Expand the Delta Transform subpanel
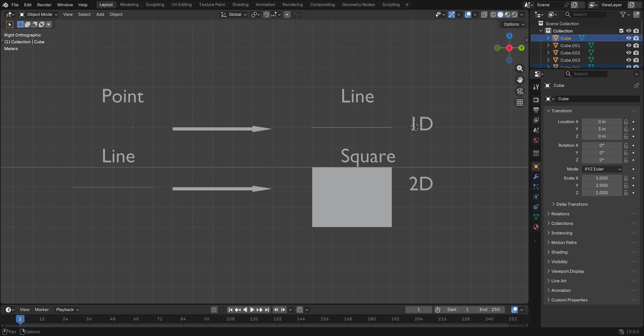Image resolution: width=644 pixels, height=336 pixels. 572,205
